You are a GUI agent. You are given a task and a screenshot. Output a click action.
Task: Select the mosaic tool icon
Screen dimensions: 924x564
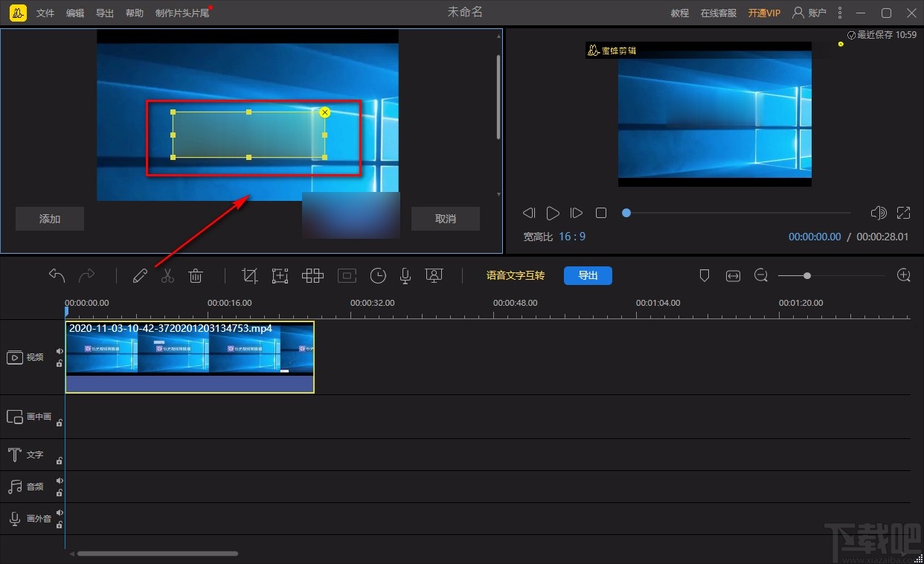pos(312,276)
